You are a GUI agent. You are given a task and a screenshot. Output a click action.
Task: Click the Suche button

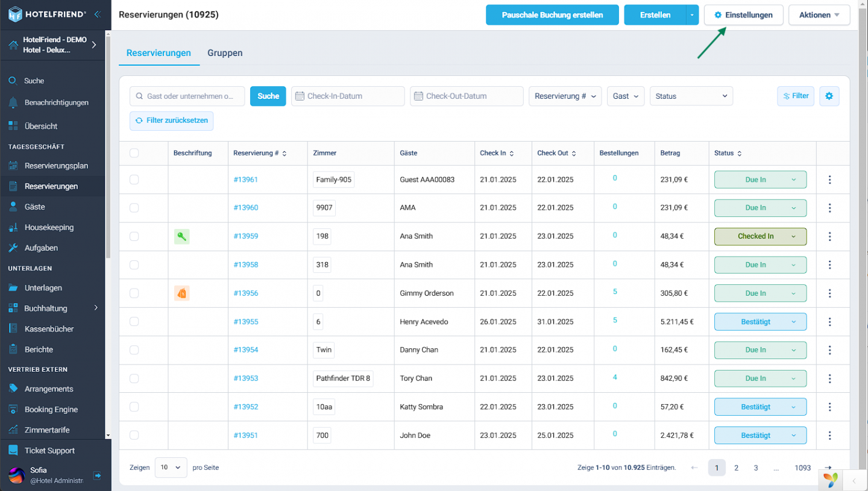pyautogui.click(x=268, y=96)
